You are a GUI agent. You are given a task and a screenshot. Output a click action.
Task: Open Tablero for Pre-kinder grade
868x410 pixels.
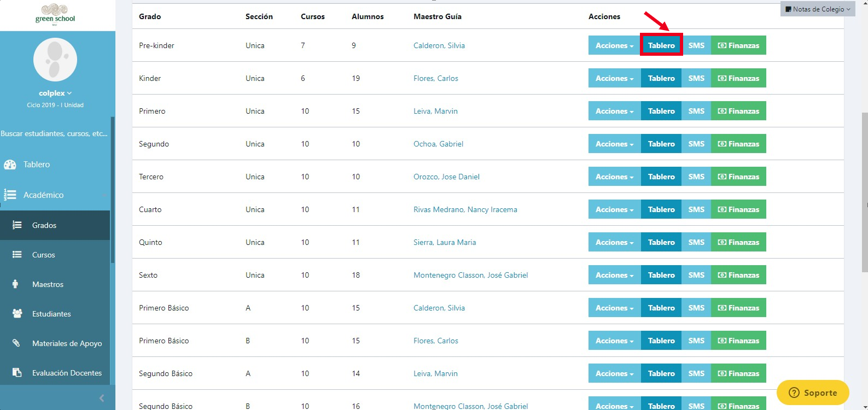(x=661, y=45)
